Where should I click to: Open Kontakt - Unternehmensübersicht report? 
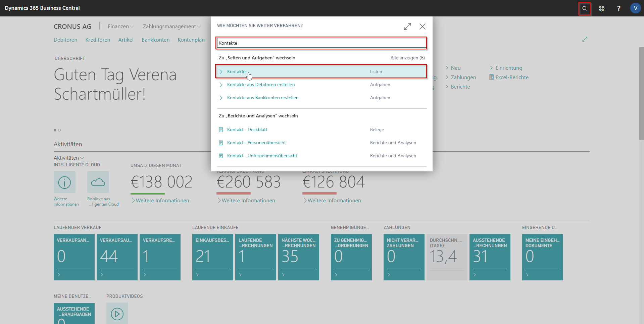point(262,156)
